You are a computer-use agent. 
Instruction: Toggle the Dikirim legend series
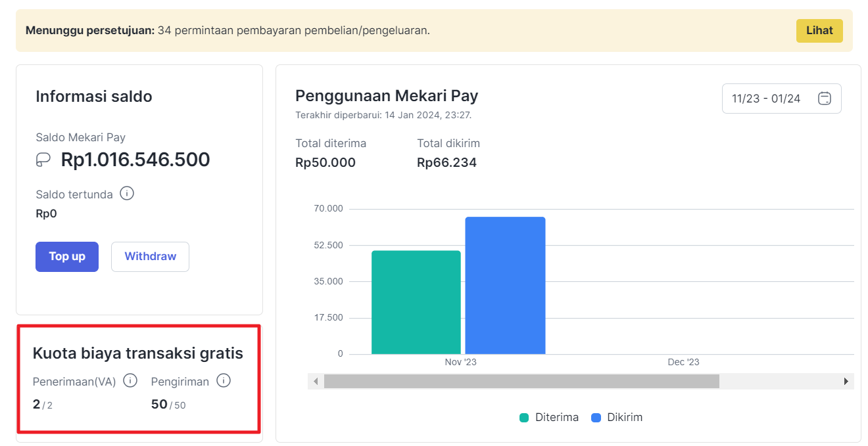pyautogui.click(x=617, y=418)
